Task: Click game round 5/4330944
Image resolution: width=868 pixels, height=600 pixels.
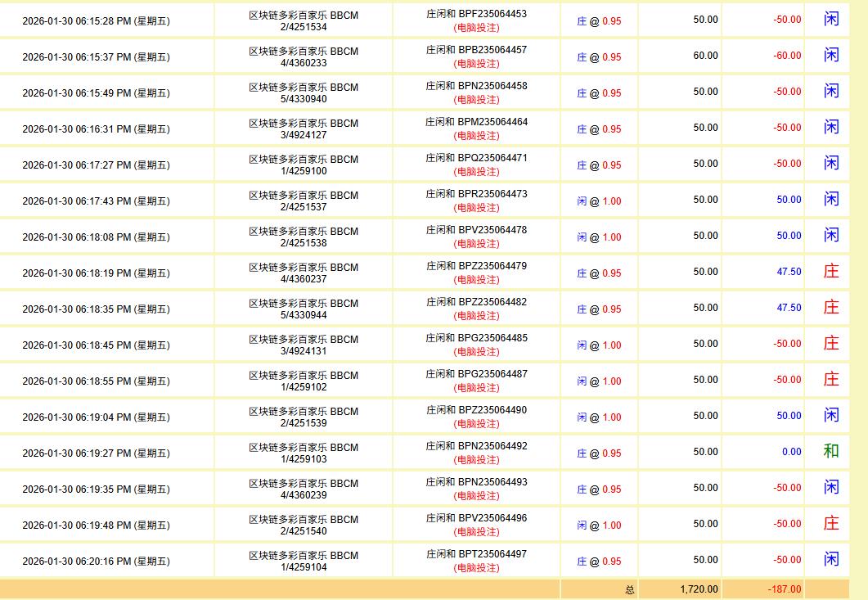Action: pos(304,315)
